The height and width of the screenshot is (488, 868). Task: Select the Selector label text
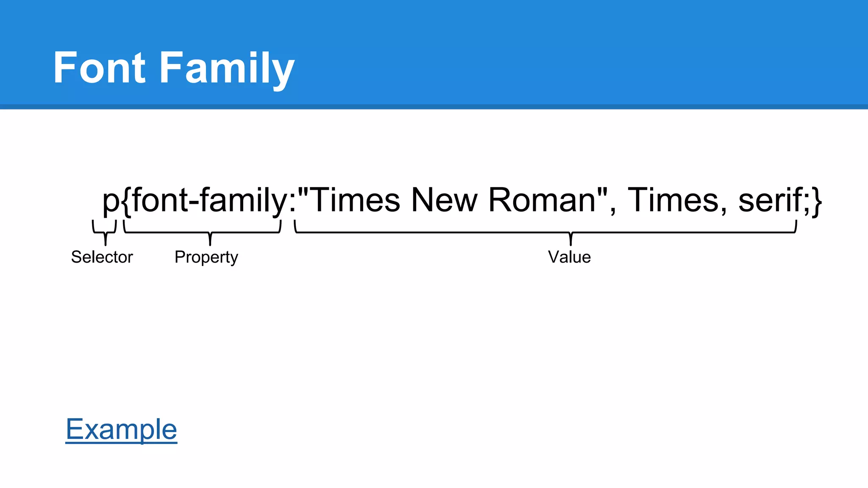[102, 257]
